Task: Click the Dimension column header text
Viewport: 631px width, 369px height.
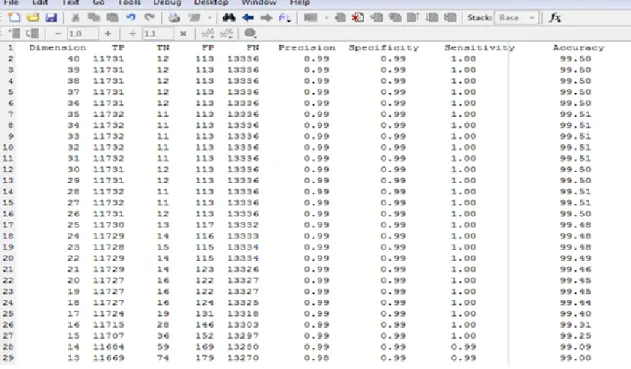Action: (58, 47)
